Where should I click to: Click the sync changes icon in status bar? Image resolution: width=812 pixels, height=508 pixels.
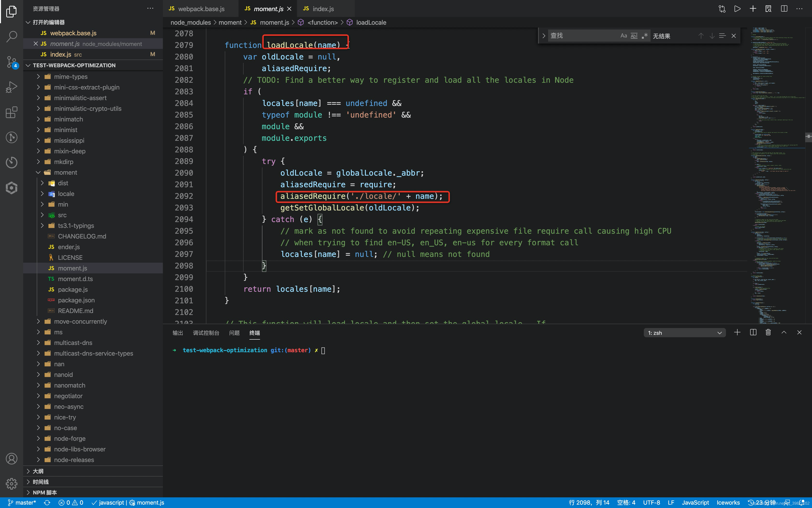(x=47, y=503)
